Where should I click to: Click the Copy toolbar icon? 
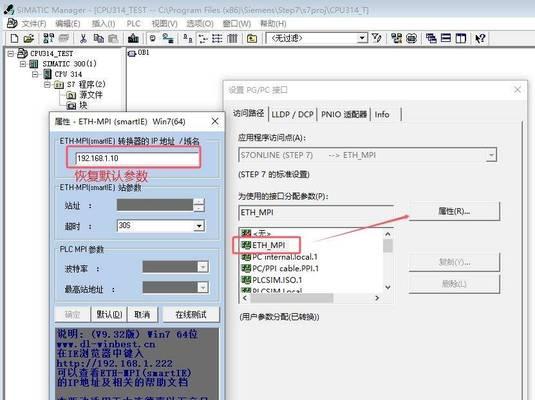tap(99, 38)
